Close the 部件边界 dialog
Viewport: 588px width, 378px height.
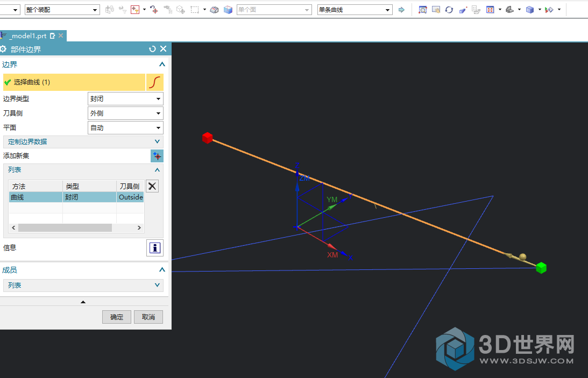pyautogui.click(x=164, y=49)
